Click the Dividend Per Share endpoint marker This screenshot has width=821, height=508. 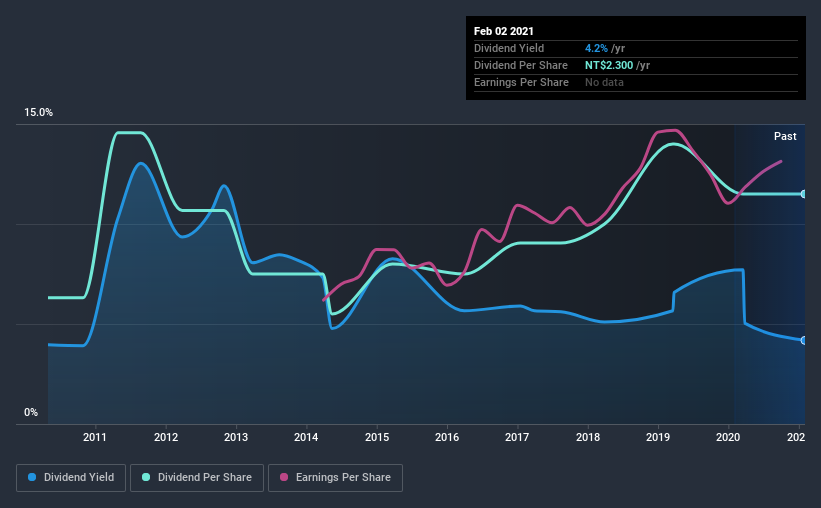coord(803,194)
